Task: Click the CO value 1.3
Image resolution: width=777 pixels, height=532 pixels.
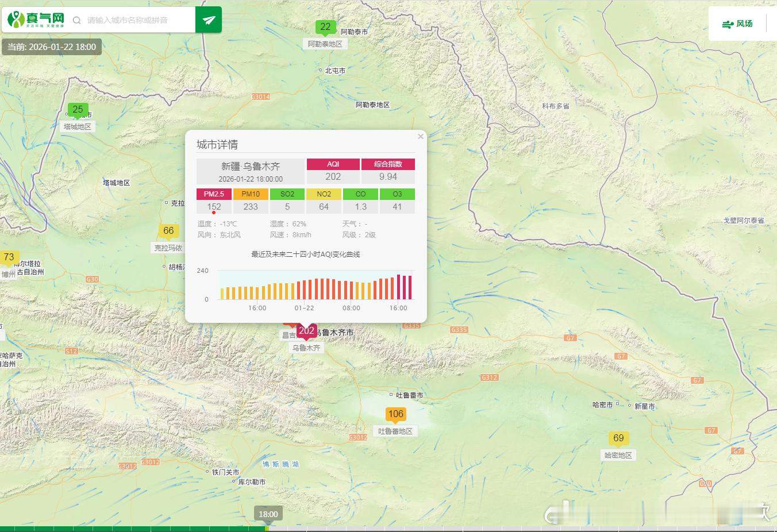Action: 361,207
